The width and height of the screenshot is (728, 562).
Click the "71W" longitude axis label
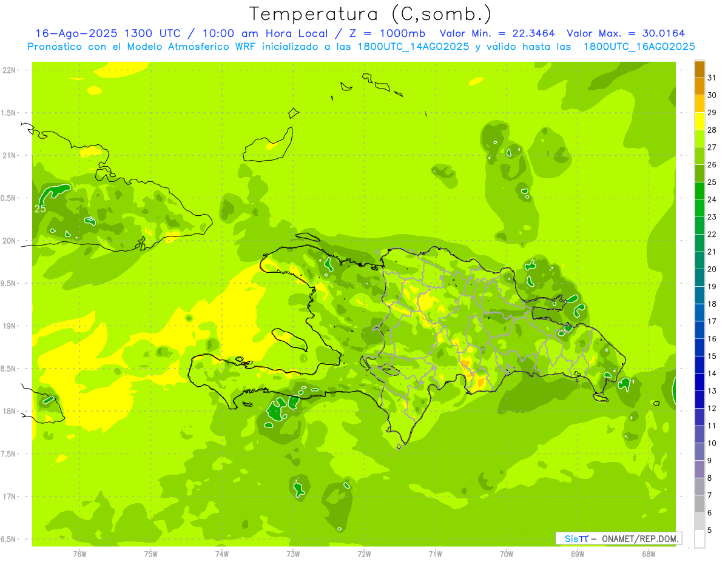pyautogui.click(x=435, y=554)
